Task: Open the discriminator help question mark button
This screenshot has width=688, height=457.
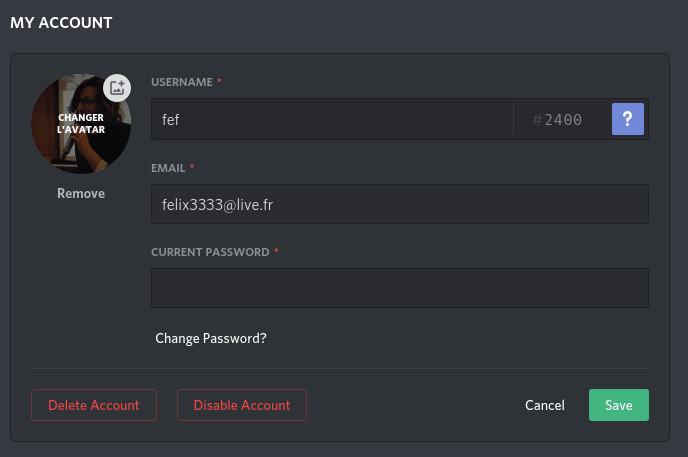Action: (627, 119)
